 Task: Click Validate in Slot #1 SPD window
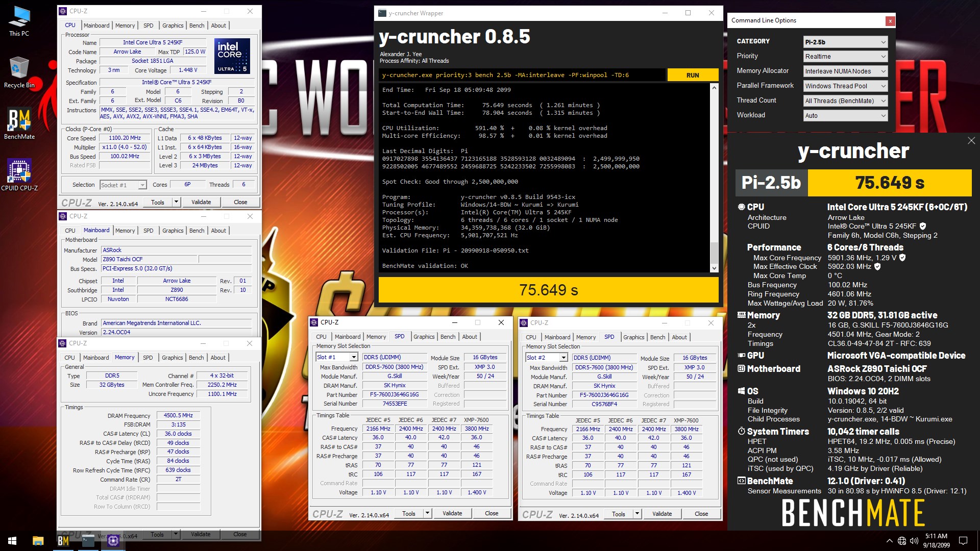click(452, 513)
